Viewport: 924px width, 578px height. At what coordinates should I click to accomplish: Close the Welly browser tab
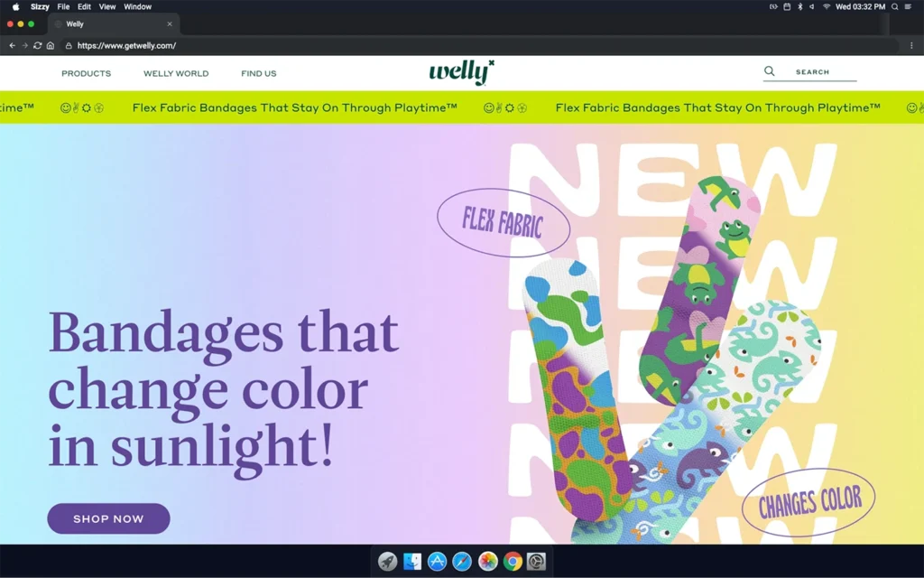coord(170,24)
